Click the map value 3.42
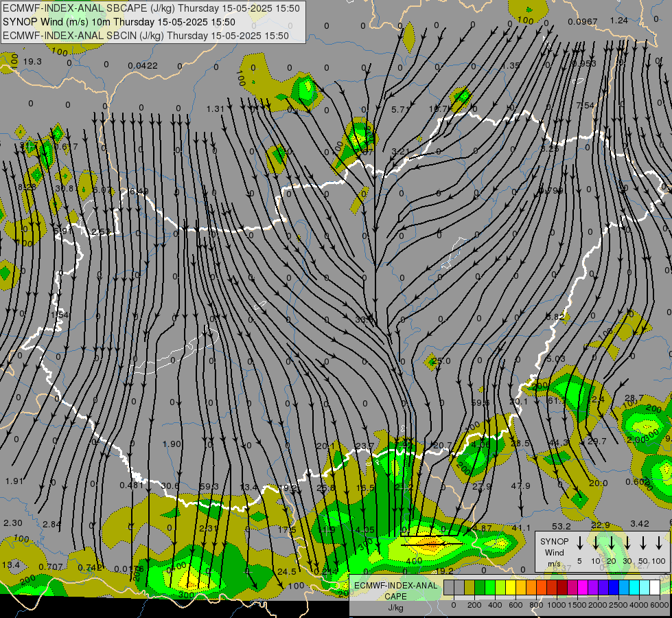The height and width of the screenshot is (618, 672). 640,524
